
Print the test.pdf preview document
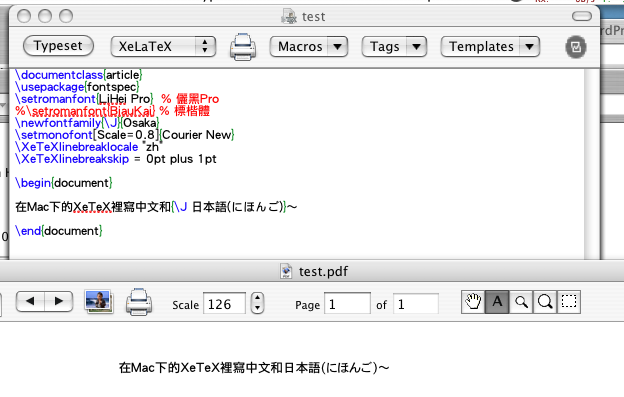(139, 302)
